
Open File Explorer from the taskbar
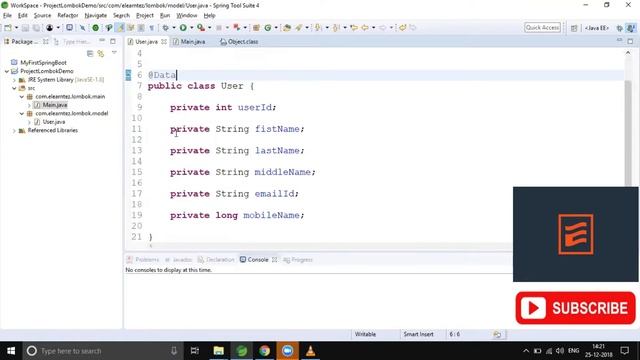coord(218,351)
